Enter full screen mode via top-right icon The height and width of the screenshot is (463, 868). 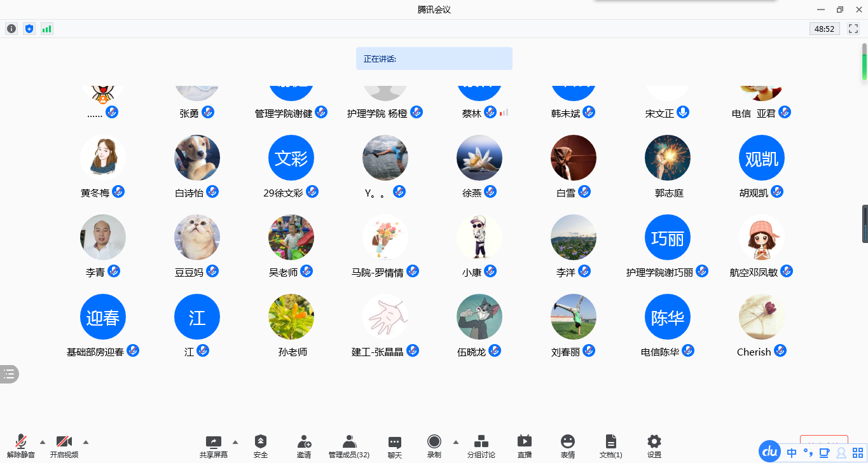[x=853, y=29]
